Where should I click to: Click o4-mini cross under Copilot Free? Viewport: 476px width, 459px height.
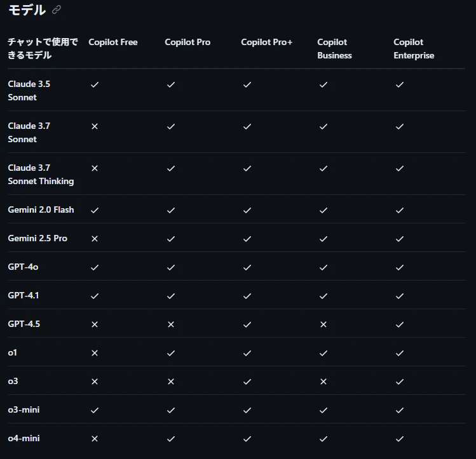point(95,439)
